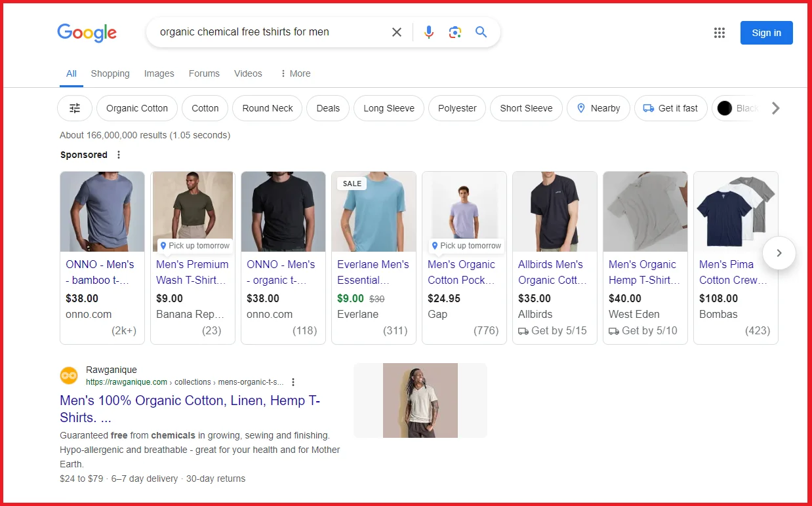Apply the Polyester filter chip
The image size is (812, 506).
click(x=457, y=108)
